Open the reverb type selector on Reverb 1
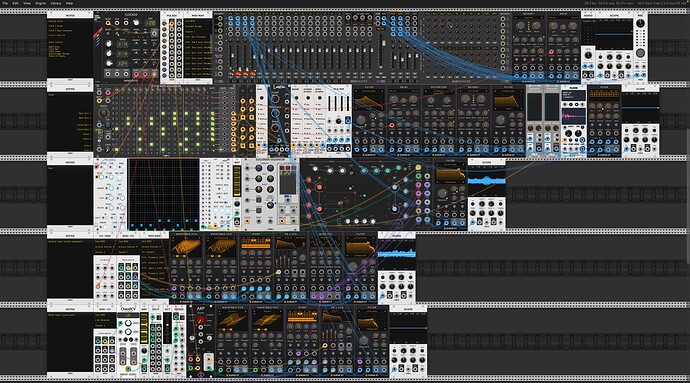The height and width of the screenshot is (383, 690). coord(529,18)
